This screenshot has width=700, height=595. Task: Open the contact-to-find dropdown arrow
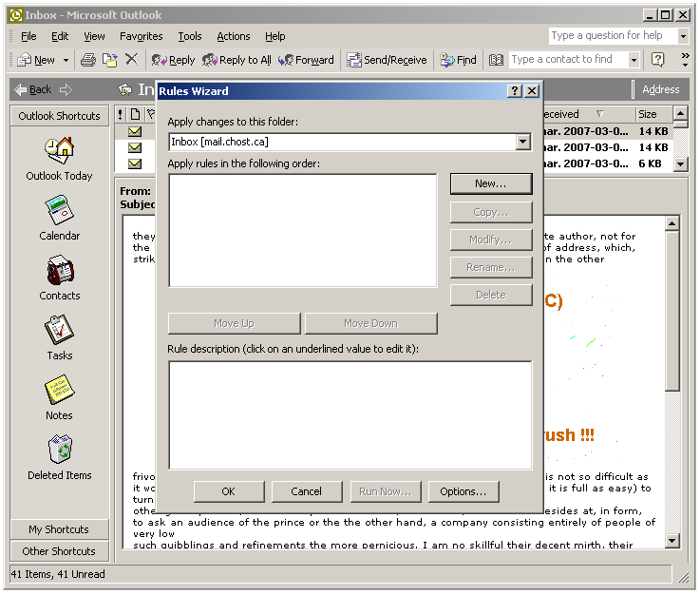(x=634, y=60)
